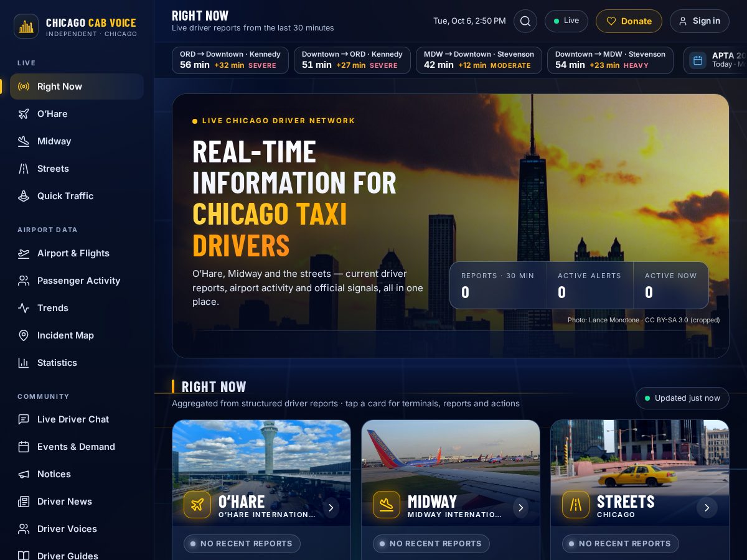Open Airport & Flights in the sidebar
747x560 pixels.
(77, 253)
